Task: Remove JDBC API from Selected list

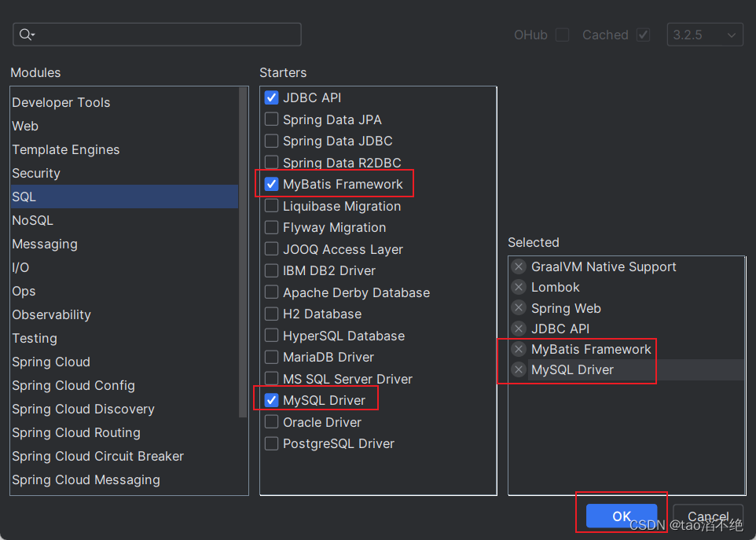Action: [x=519, y=329]
